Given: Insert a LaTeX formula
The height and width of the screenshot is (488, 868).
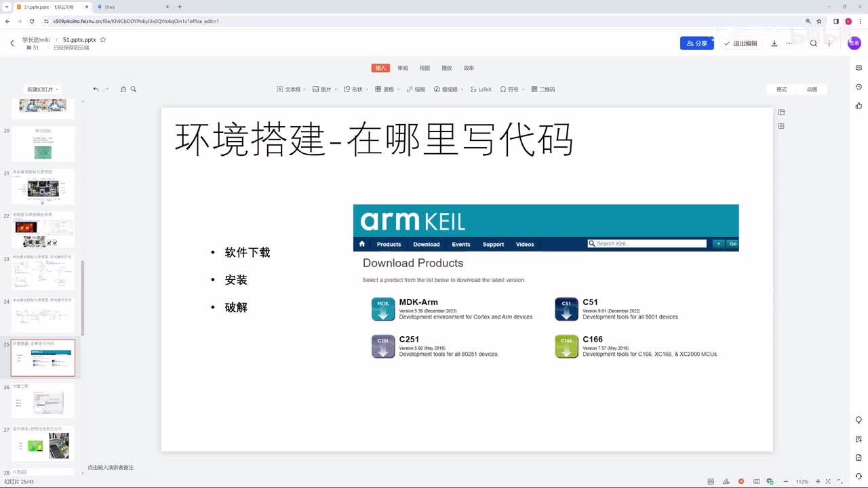Looking at the screenshot, I should pos(481,89).
